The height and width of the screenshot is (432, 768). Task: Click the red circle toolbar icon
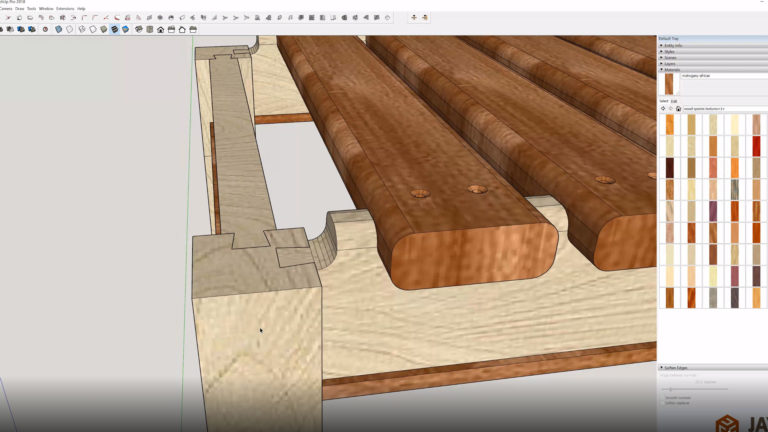[45, 29]
